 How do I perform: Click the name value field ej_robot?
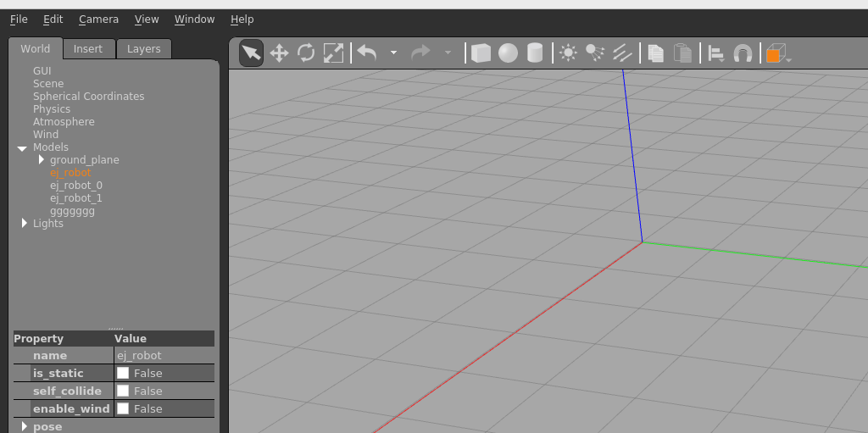pos(164,356)
